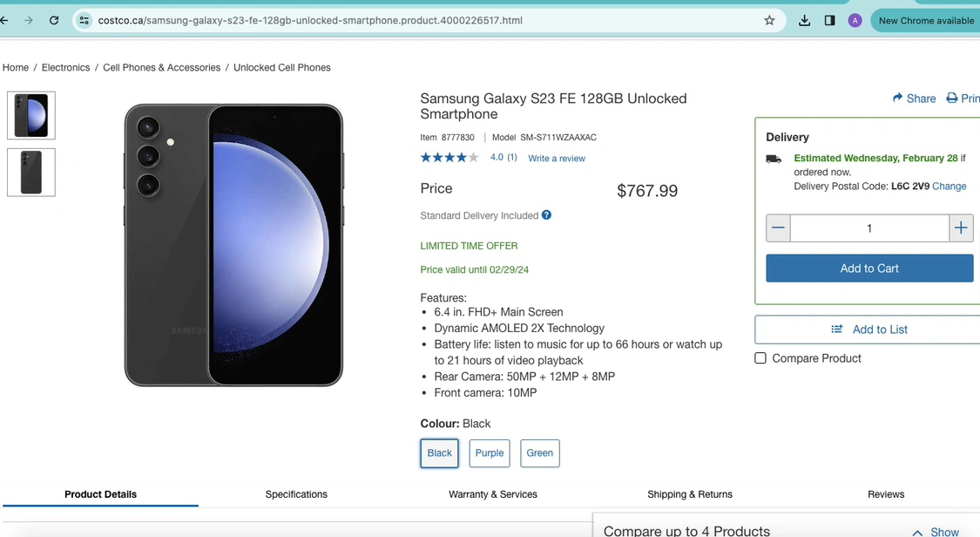Screen dimensions: 980x537
Task: Go forward with the browser arrow
Action: click(x=28, y=20)
